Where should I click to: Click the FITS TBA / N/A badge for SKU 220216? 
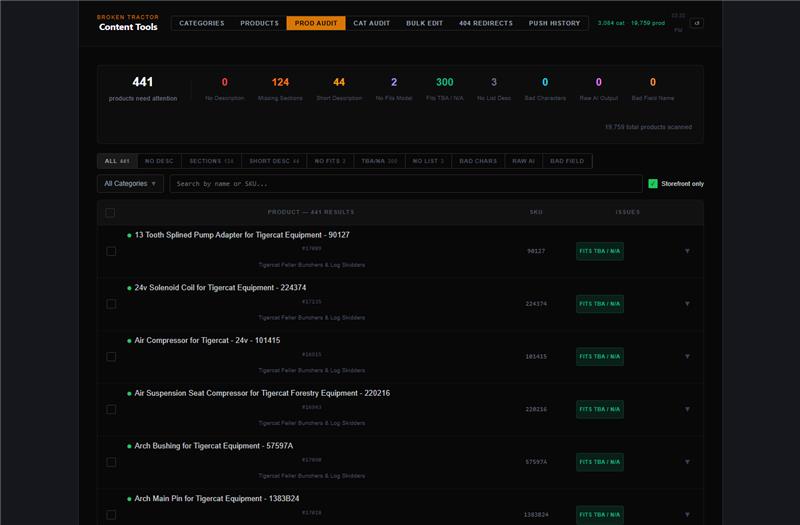(x=599, y=409)
